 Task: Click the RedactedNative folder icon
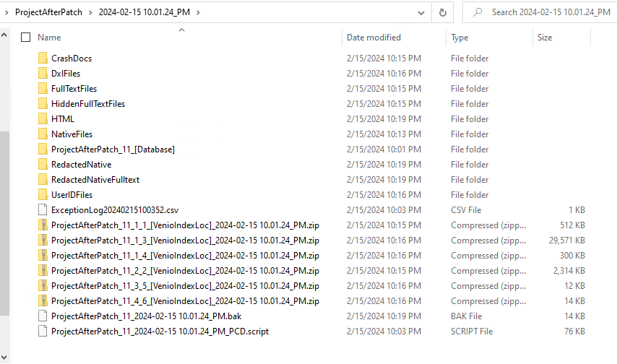click(x=43, y=165)
